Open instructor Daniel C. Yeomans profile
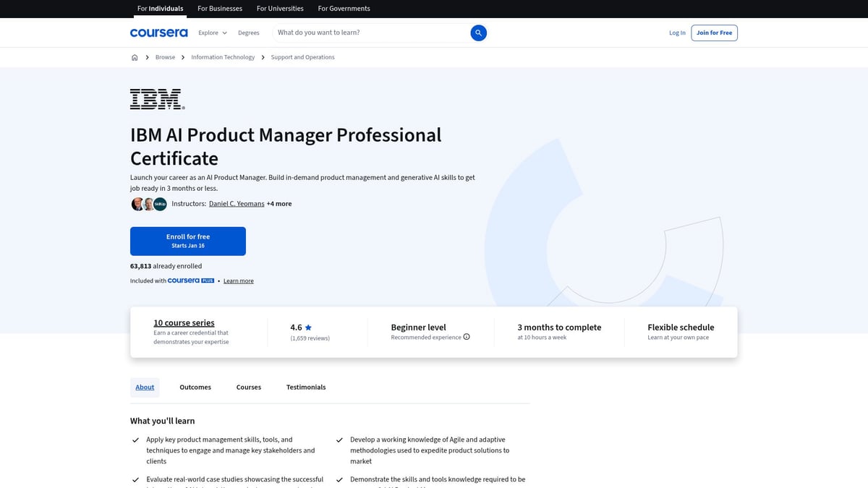The image size is (868, 488). pos(237,204)
